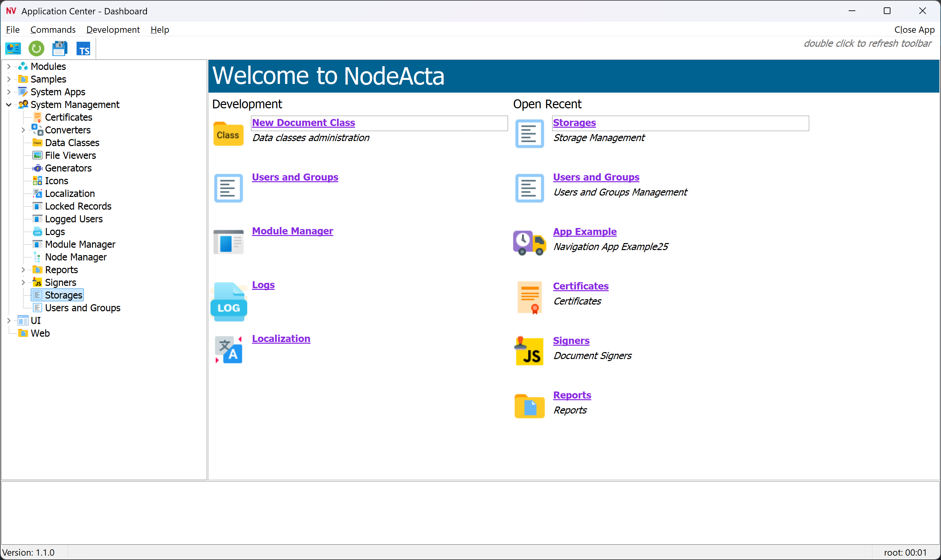The image size is (941, 560).
Task: Expand the Signers tree branch
Action: click(23, 282)
